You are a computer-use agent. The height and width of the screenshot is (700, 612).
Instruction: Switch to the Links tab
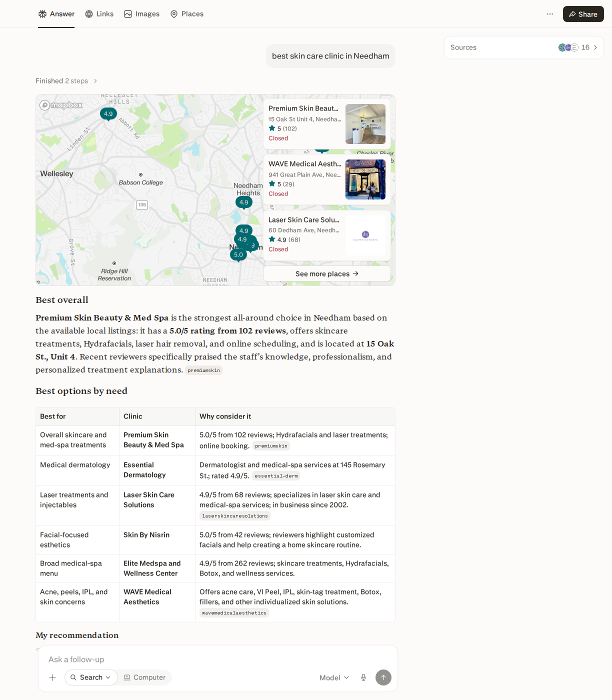99,14
